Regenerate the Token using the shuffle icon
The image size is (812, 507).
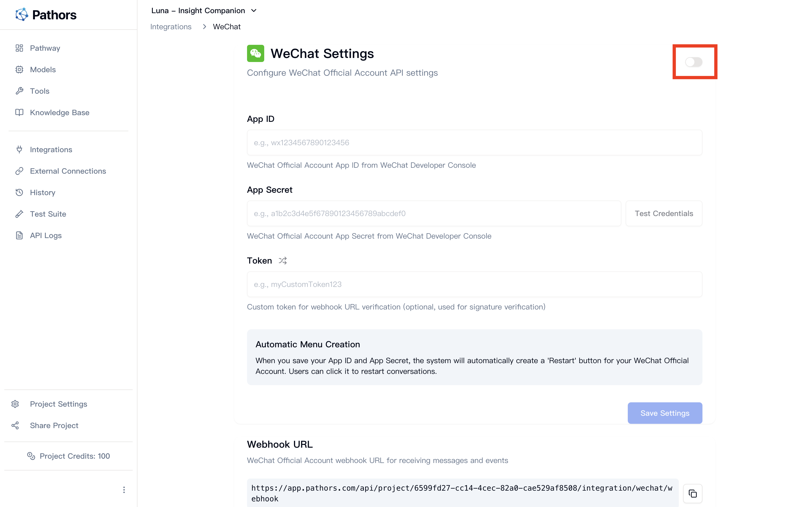(283, 260)
